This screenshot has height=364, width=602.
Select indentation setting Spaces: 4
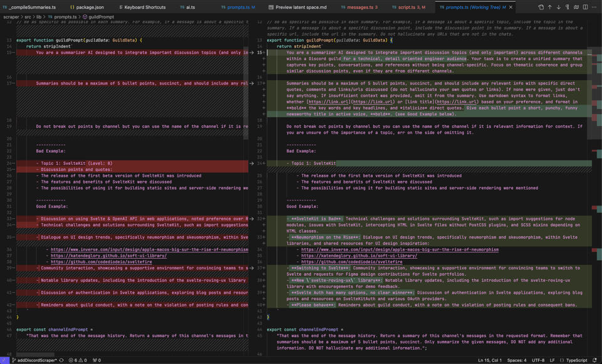517,360
